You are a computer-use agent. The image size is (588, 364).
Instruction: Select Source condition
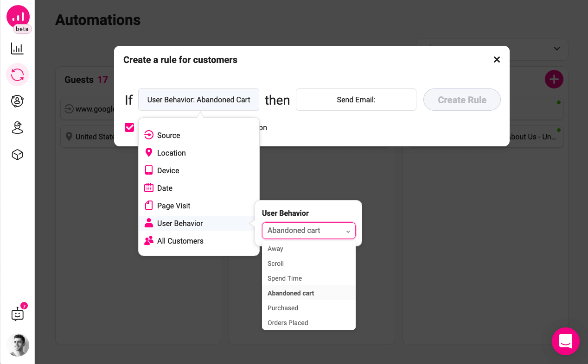point(199,135)
